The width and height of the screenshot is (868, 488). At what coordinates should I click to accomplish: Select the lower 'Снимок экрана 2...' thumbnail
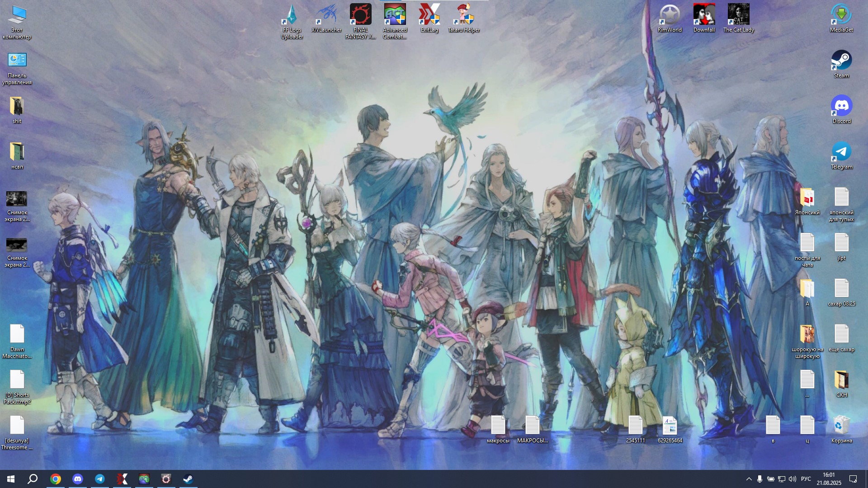pyautogui.click(x=17, y=251)
